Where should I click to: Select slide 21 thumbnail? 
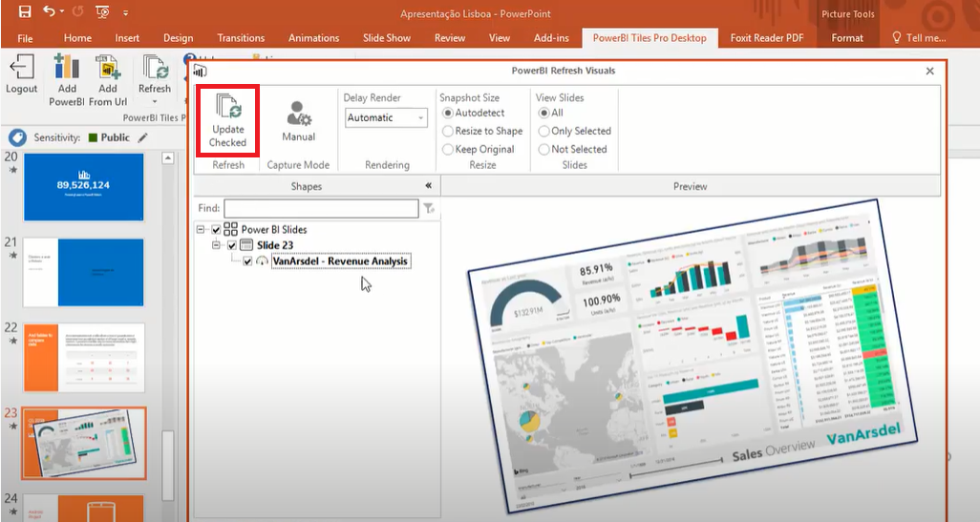point(84,272)
